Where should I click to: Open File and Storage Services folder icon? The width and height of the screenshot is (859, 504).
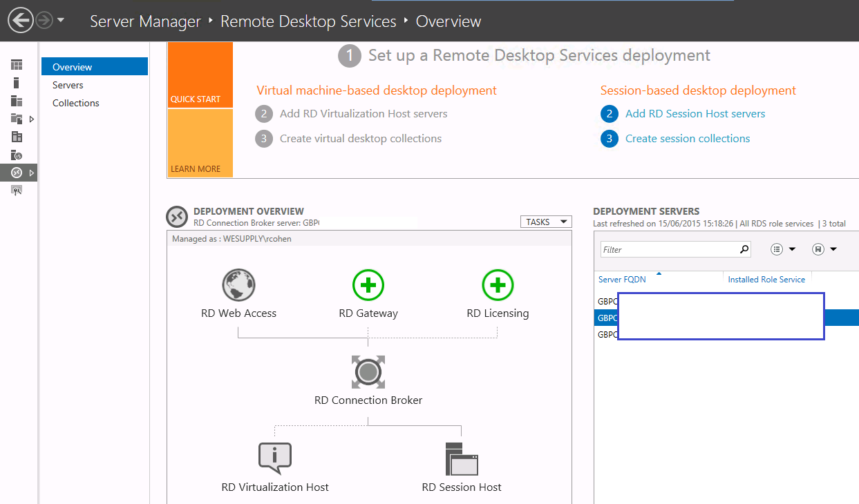click(x=17, y=119)
